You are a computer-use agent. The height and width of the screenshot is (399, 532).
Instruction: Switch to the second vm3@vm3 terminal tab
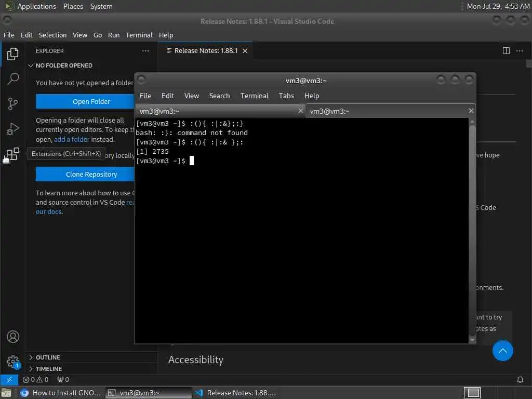click(x=390, y=111)
